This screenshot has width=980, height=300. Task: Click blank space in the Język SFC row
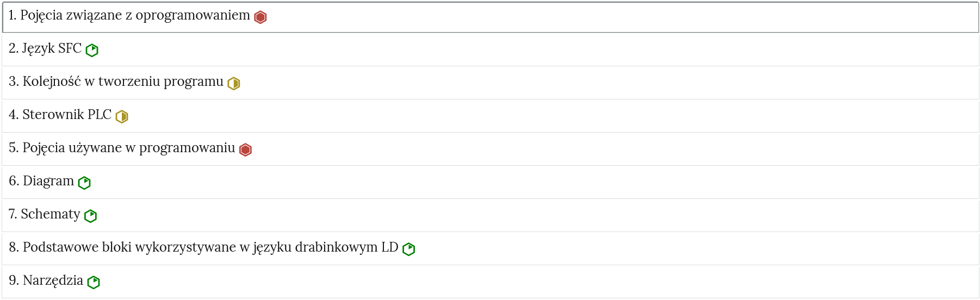pyautogui.click(x=544, y=49)
